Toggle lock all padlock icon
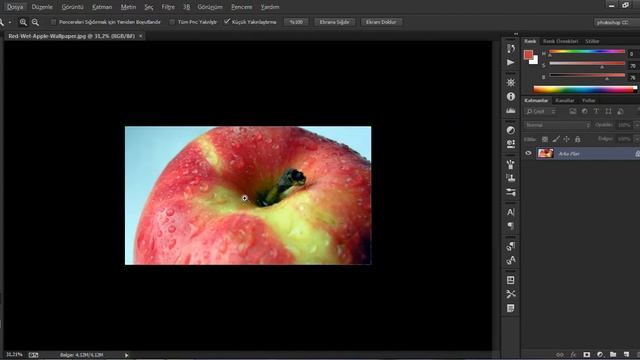This screenshot has height=360, width=640. (578, 140)
